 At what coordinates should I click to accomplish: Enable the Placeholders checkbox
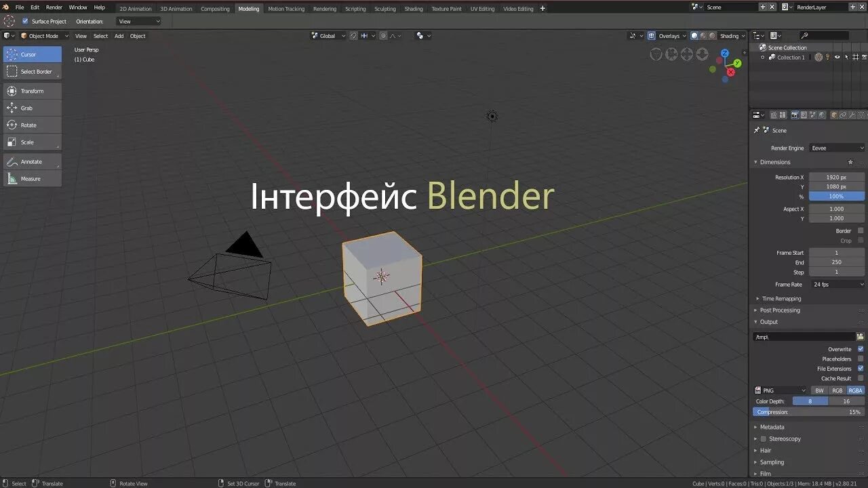tap(861, 359)
